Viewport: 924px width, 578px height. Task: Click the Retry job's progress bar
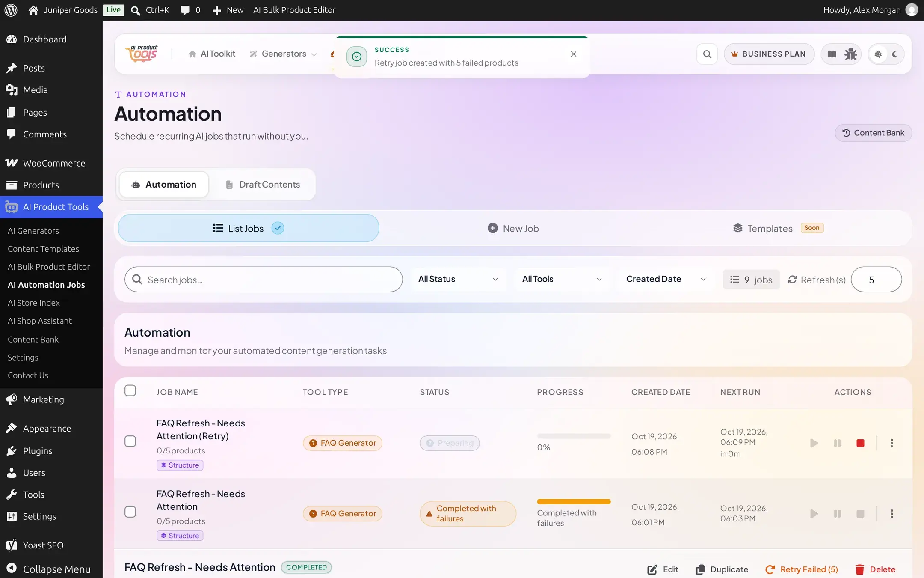coord(574,436)
